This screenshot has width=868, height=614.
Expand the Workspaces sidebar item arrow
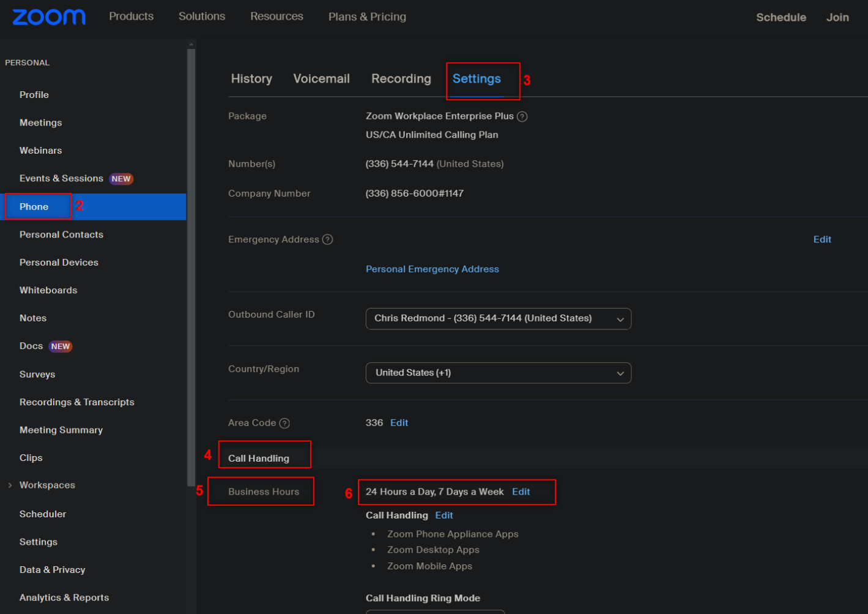10,485
